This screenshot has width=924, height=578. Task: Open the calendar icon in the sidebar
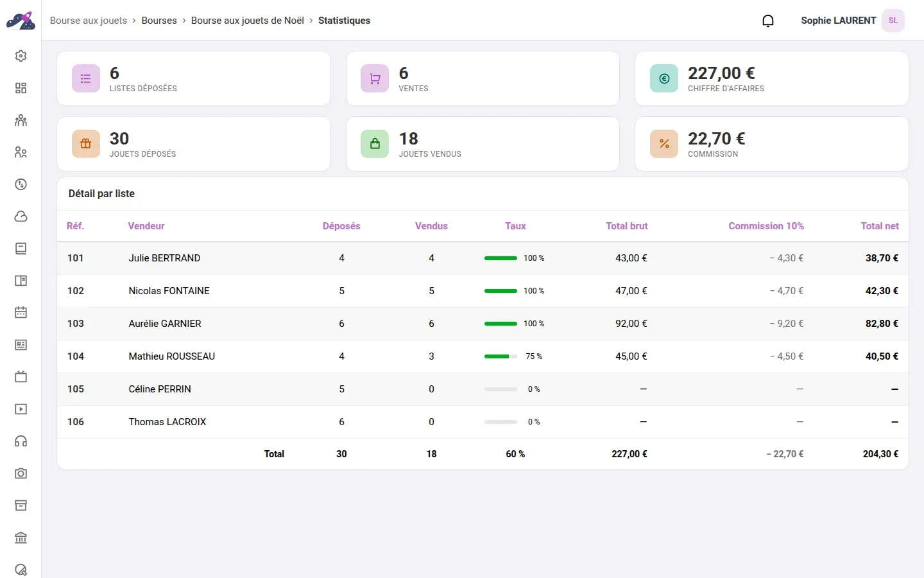pos(21,313)
